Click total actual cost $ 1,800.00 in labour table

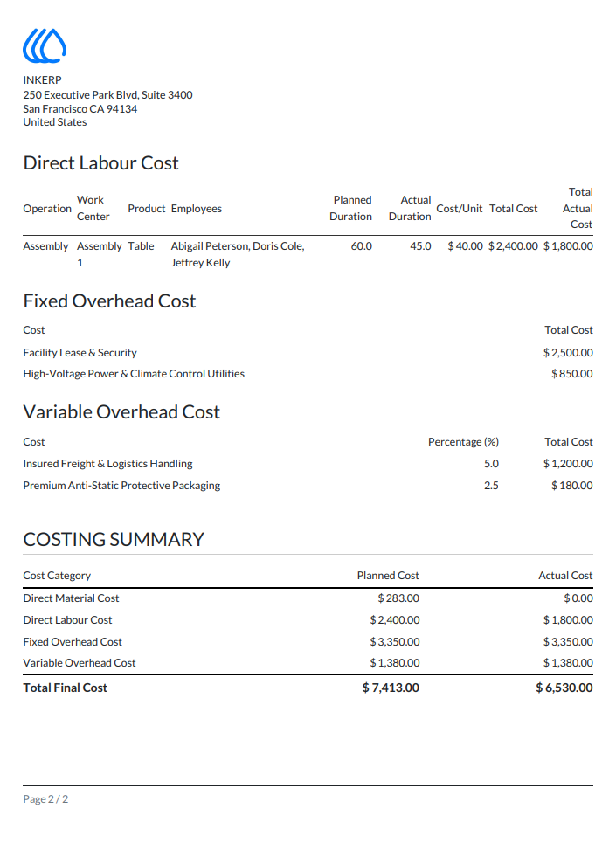tap(568, 246)
